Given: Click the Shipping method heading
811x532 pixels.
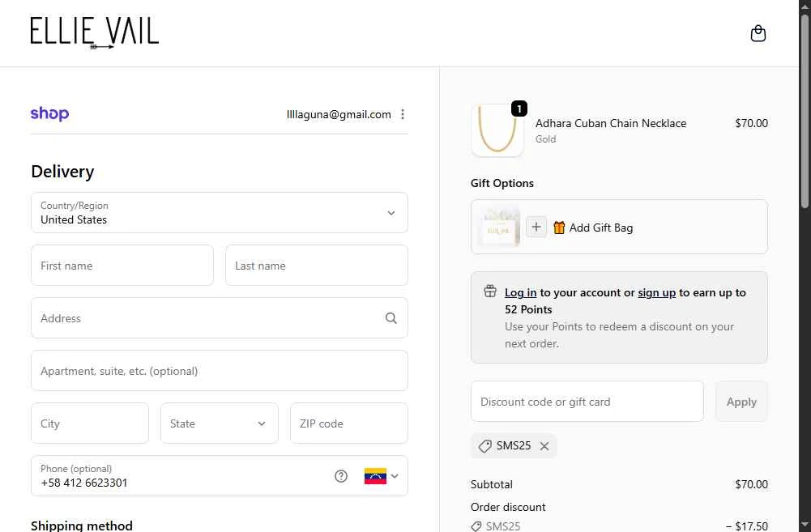Looking at the screenshot, I should coord(82,526).
